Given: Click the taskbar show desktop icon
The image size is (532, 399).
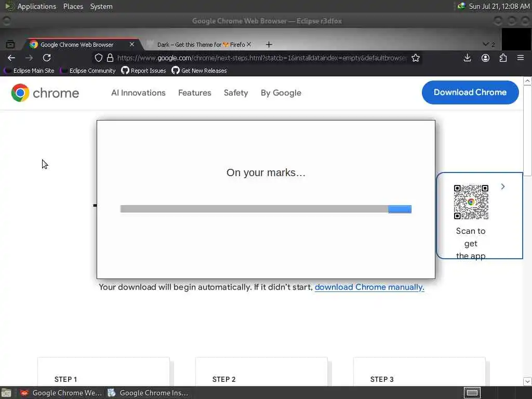Looking at the screenshot, I should click(x=6, y=393).
